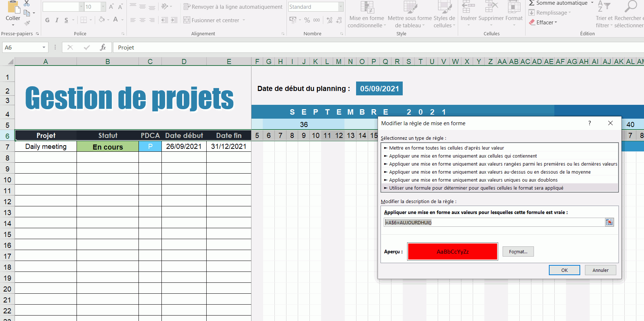The image size is (644, 321).
Task: Click the Coller paste icon
Action: click(x=13, y=7)
